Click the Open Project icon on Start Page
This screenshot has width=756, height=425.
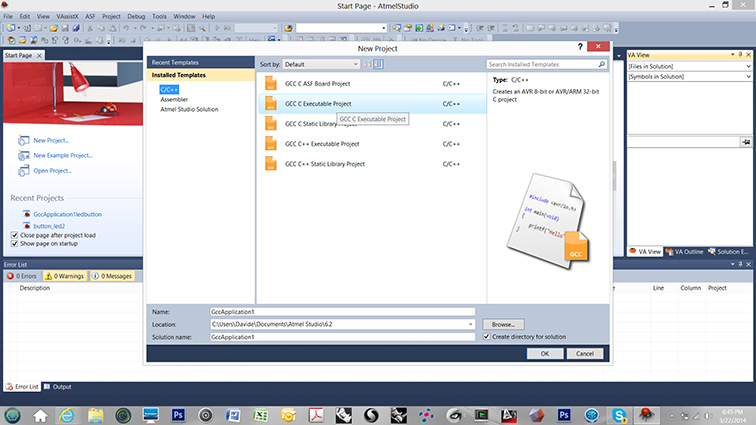tap(24, 171)
